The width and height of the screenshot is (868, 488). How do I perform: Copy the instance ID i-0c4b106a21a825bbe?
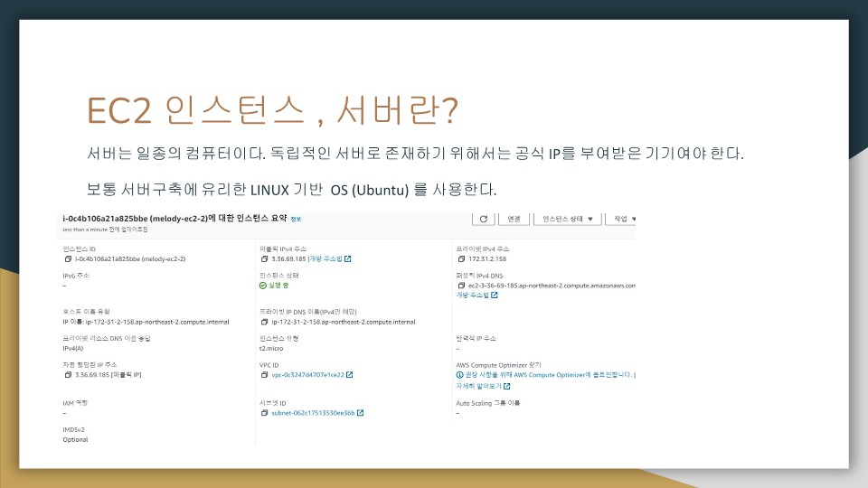(68, 259)
